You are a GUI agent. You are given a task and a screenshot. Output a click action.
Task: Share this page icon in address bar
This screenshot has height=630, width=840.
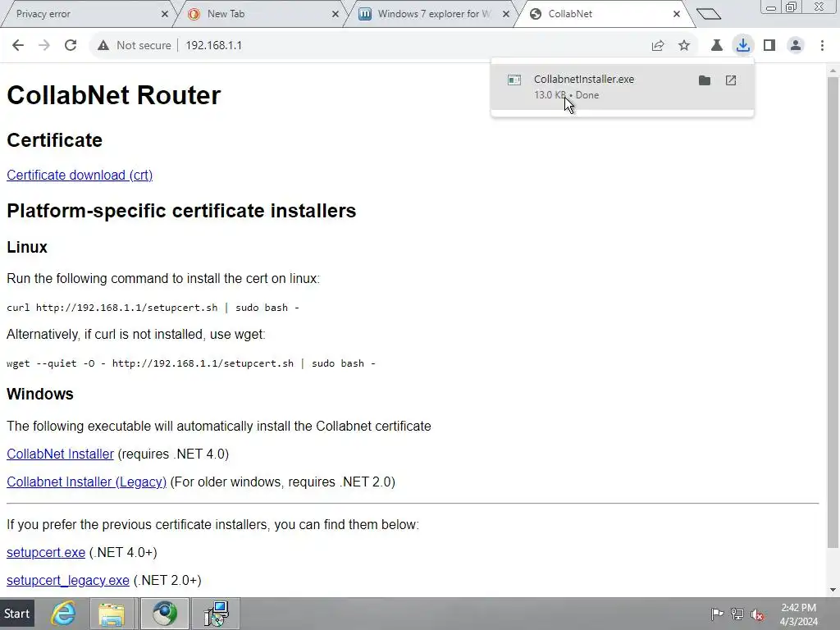(658, 46)
